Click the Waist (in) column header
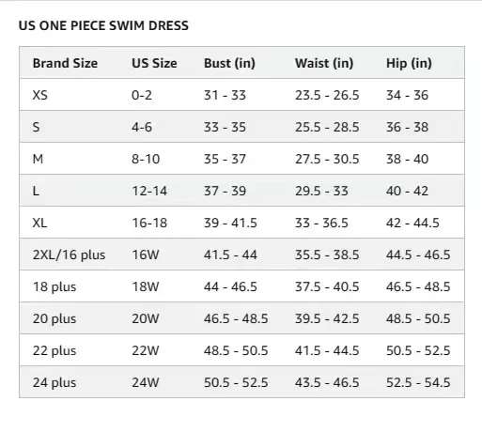482x448 pixels. click(x=324, y=63)
